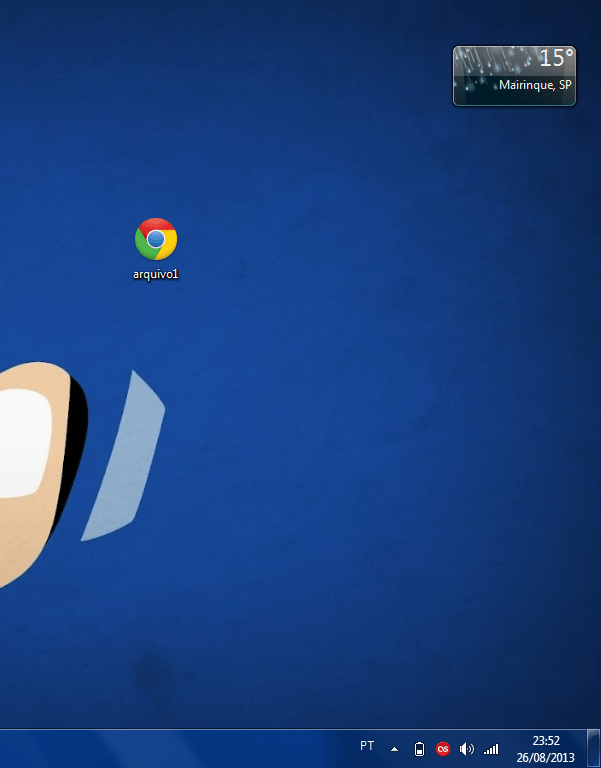
Task: Click the Mairinque, SP location text
Action: tap(535, 86)
